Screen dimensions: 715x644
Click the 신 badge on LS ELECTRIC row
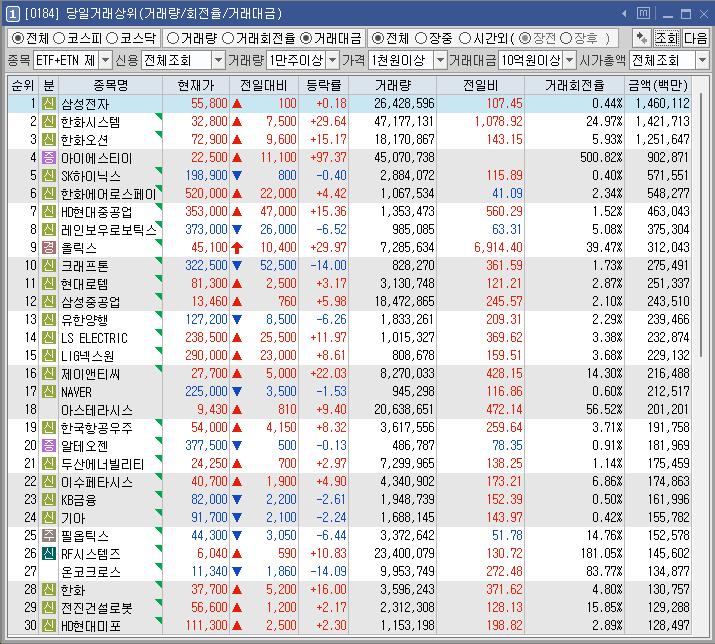[x=49, y=338]
